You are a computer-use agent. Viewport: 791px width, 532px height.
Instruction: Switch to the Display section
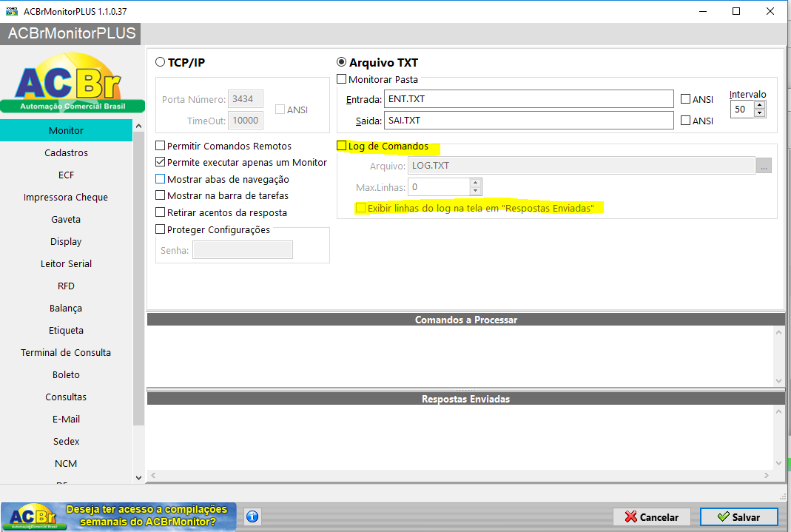(66, 241)
